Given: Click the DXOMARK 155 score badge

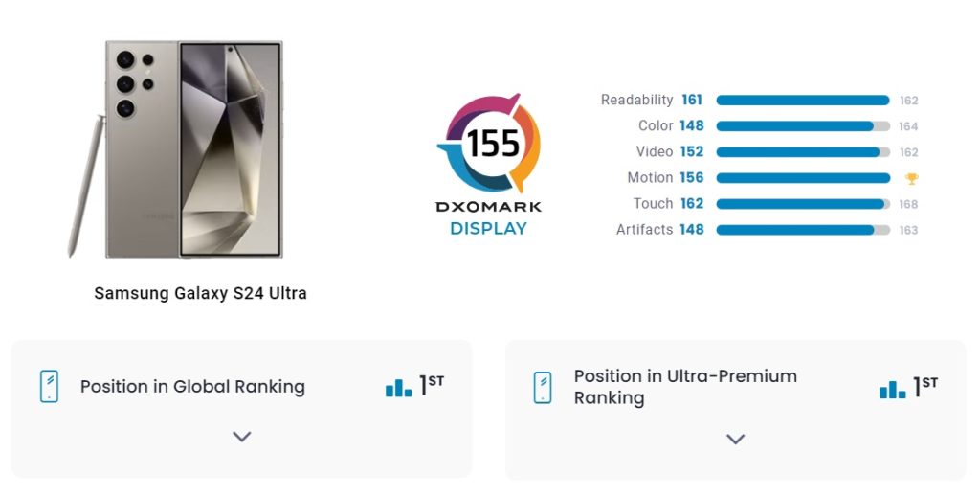Looking at the screenshot, I should click(x=489, y=143).
